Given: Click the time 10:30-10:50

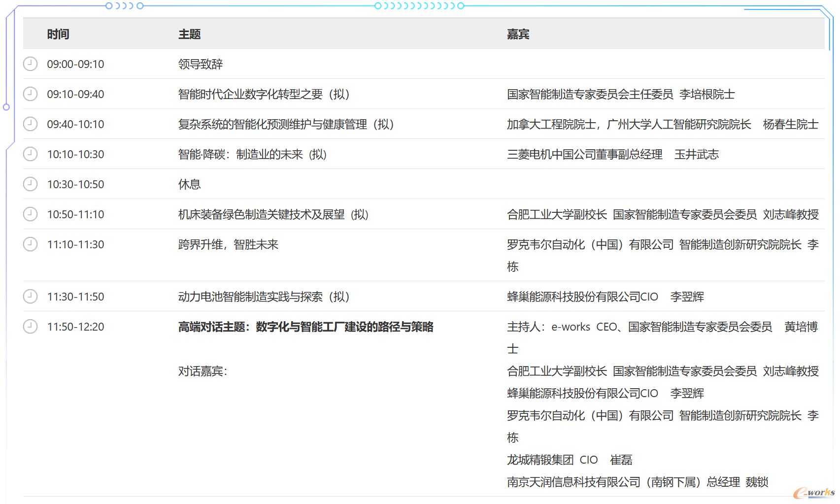Looking at the screenshot, I should tap(75, 184).
